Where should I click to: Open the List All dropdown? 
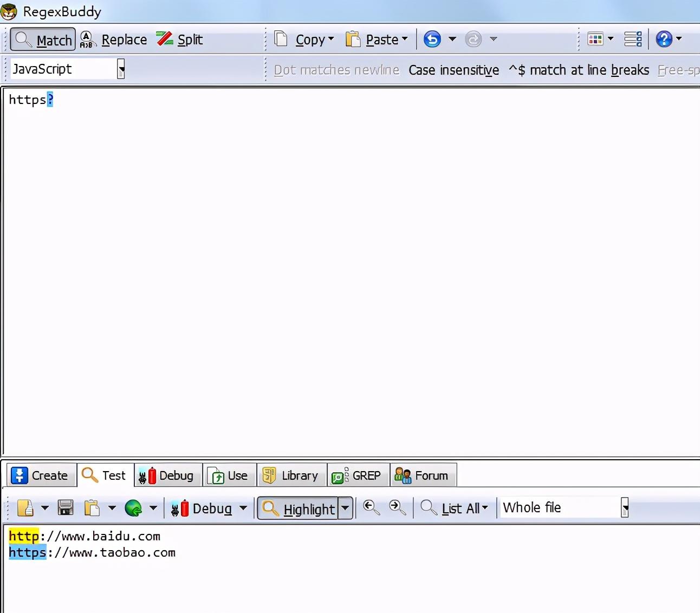click(x=455, y=508)
